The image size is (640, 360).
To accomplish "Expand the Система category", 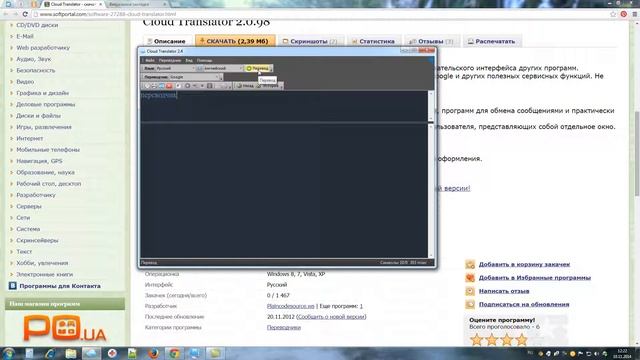I will pyautogui.click(x=28, y=229).
